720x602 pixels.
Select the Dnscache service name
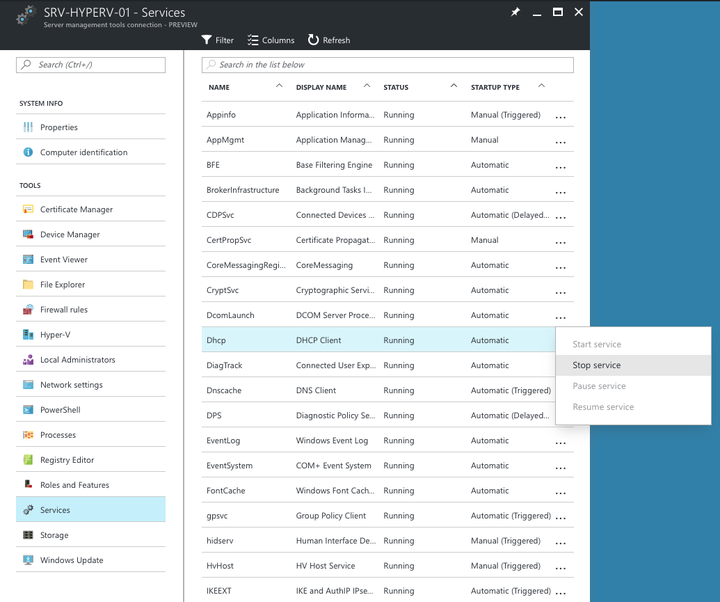[x=224, y=390]
